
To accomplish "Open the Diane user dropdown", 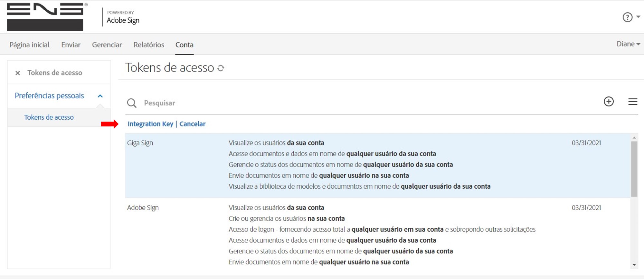I will [x=628, y=44].
